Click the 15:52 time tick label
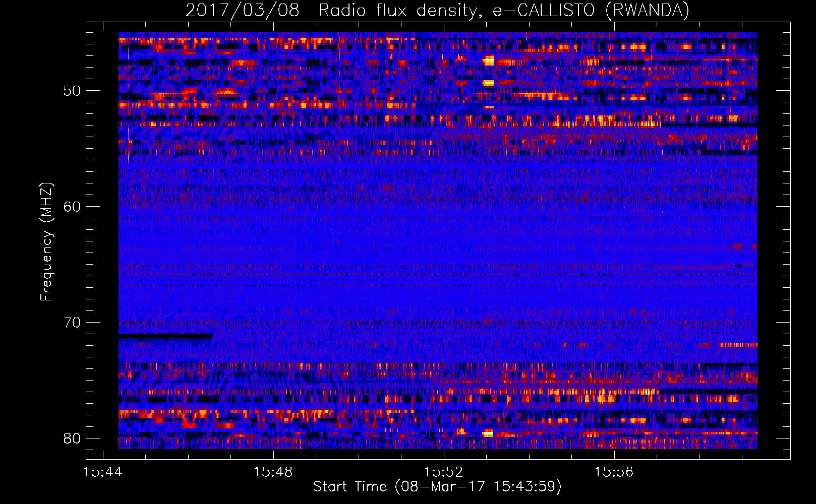This screenshot has height=504, width=816. 443,472
